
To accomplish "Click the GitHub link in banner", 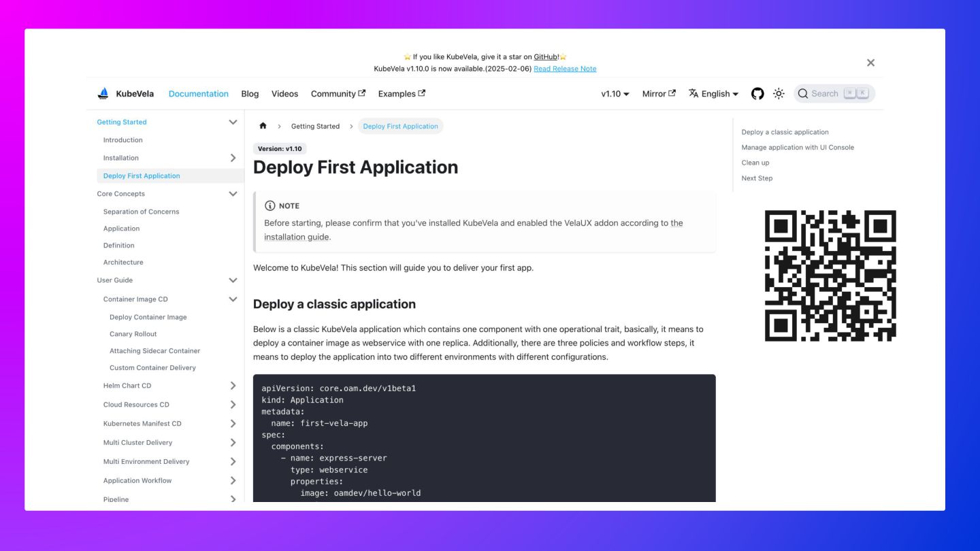I will [546, 57].
